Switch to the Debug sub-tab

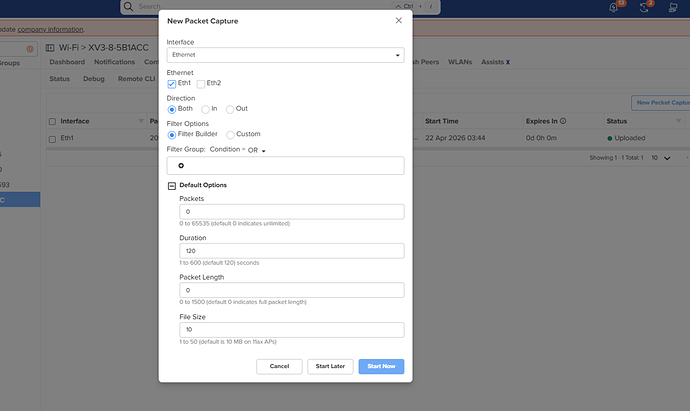tap(94, 79)
